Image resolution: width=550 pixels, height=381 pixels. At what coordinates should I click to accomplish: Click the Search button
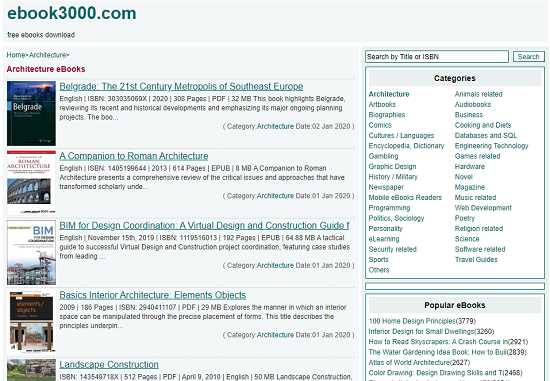point(529,56)
